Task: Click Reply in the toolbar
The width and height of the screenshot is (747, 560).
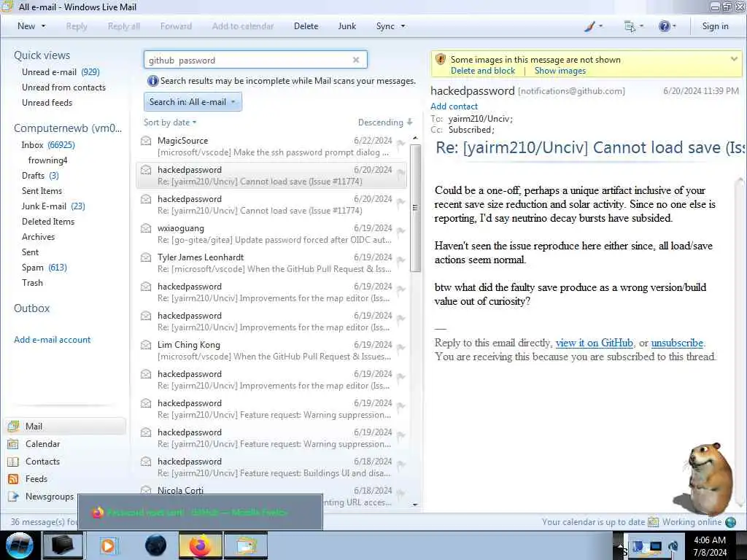Action: 77,26
